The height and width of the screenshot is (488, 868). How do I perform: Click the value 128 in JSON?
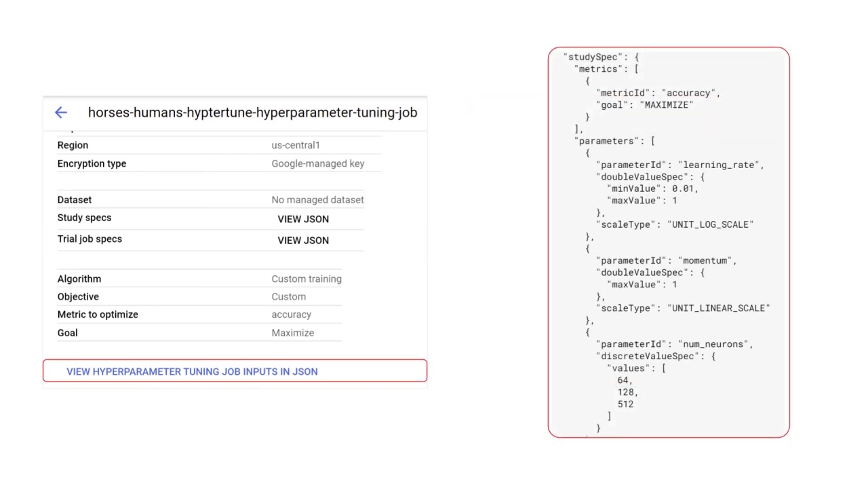click(626, 392)
